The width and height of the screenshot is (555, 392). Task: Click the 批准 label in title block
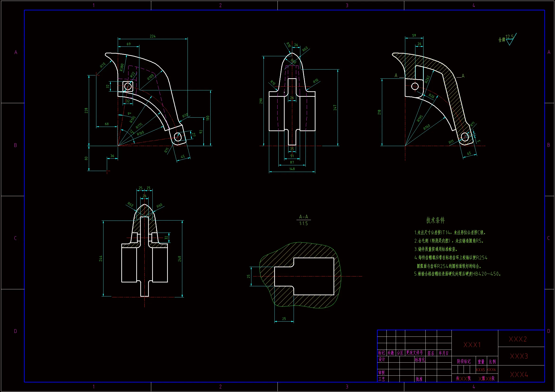point(419,379)
